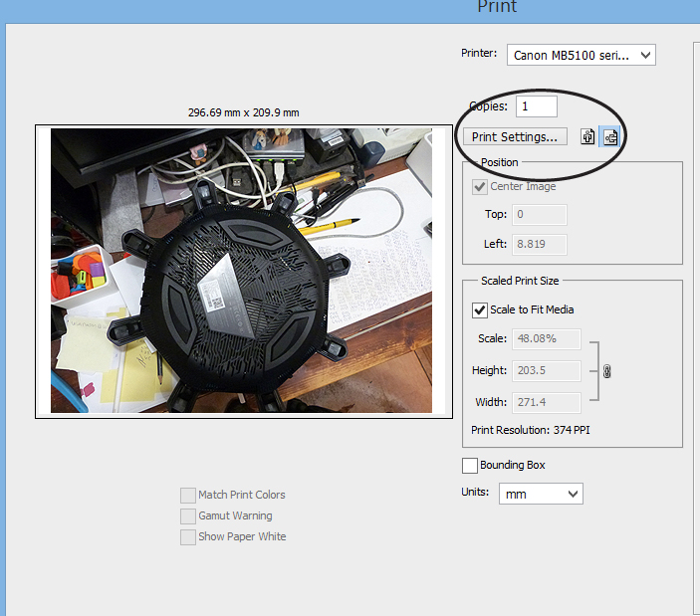Click the Scale percentage field
This screenshot has height=616, width=700.
pyautogui.click(x=546, y=338)
